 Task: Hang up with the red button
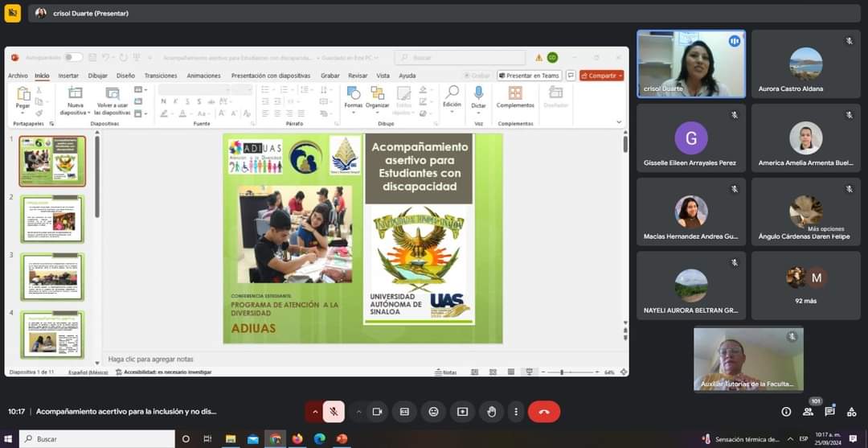tap(544, 412)
